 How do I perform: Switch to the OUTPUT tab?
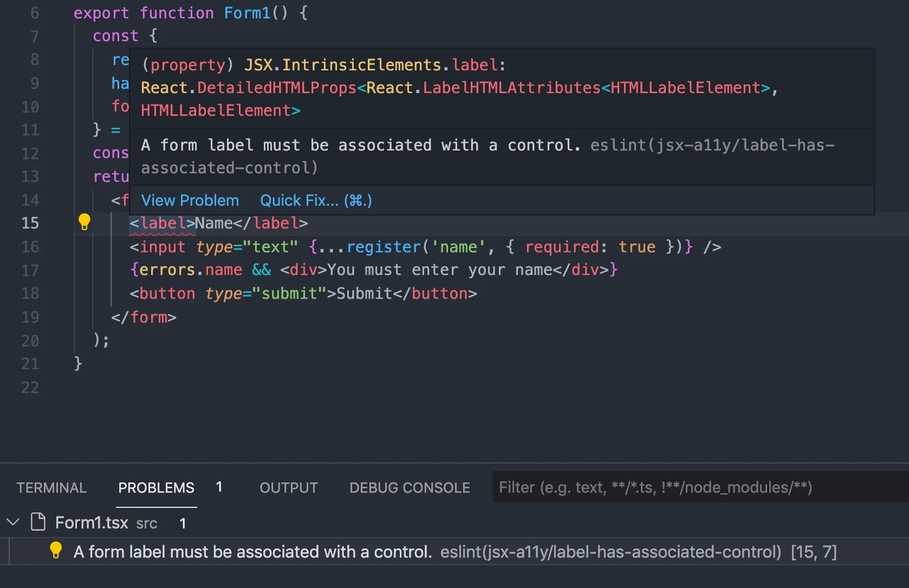[288, 487]
